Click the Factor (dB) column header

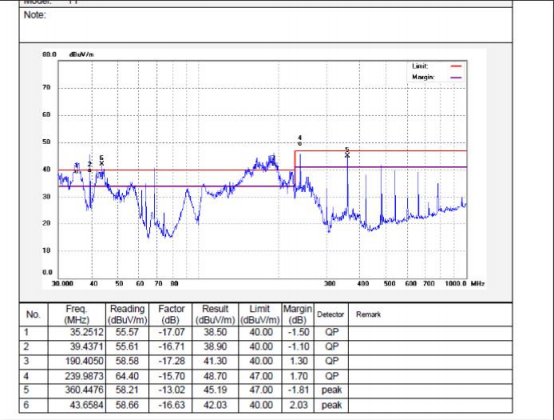(171, 314)
